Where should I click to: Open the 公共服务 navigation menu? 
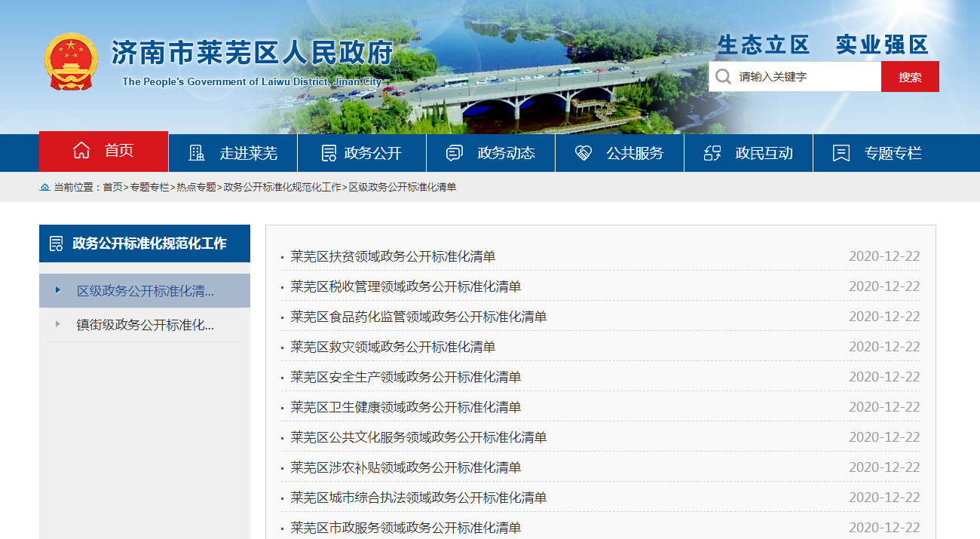[x=620, y=153]
